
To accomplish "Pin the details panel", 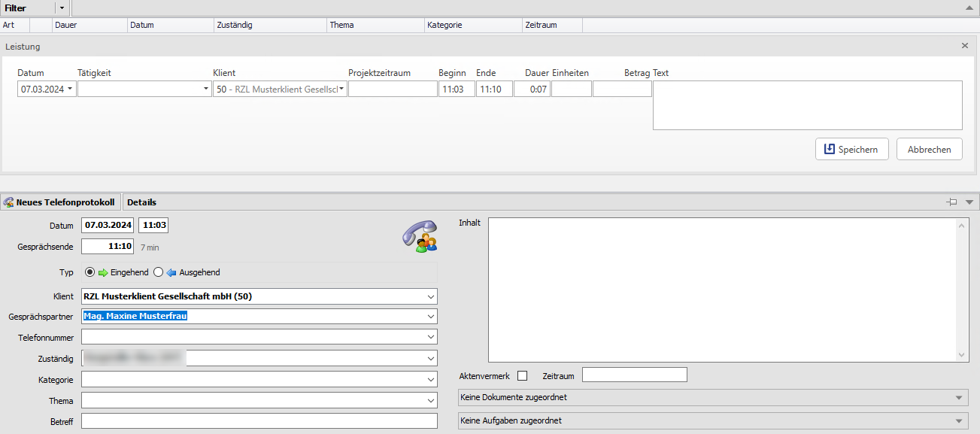I will pos(952,202).
